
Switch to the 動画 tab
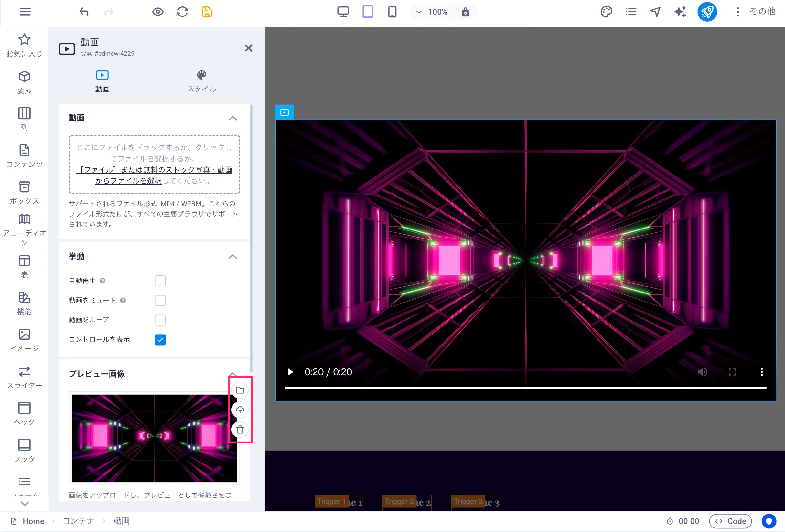102,81
